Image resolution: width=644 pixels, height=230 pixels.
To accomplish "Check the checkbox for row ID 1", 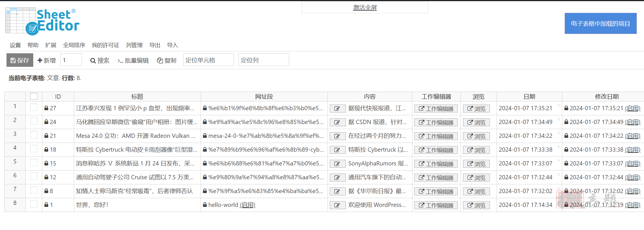I will coord(34,204).
